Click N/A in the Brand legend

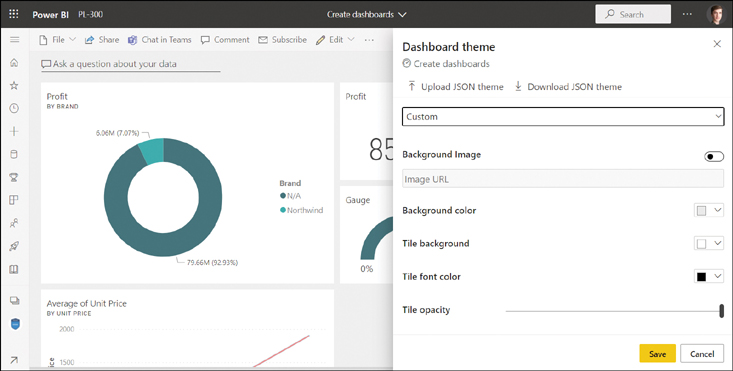(290, 196)
